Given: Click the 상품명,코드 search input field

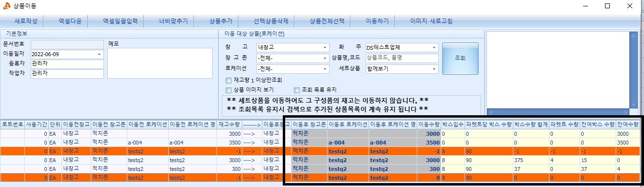Looking at the screenshot, I should pyautogui.click(x=402, y=58).
